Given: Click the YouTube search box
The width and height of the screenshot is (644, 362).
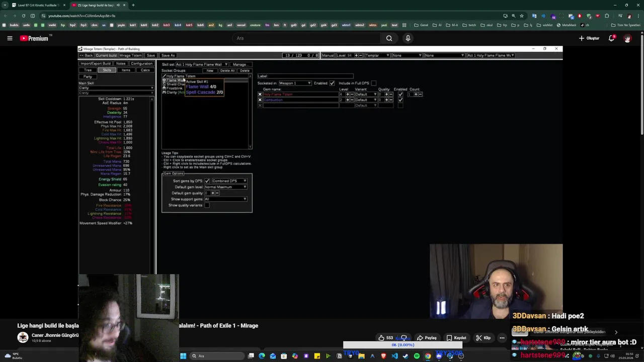Looking at the screenshot, I should coord(308,38).
